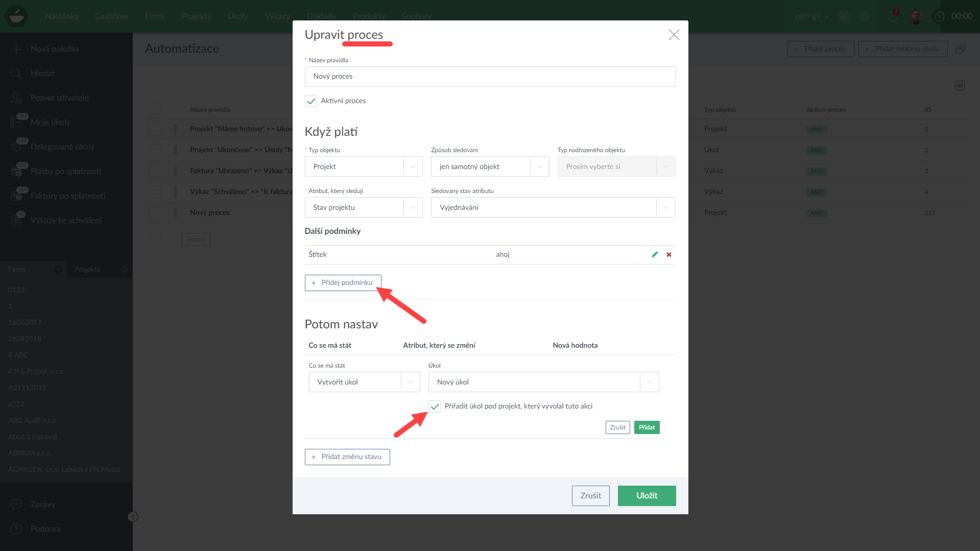Uncheck the Aktivní proces checkbox
The width and height of the screenshot is (980, 551).
point(311,101)
